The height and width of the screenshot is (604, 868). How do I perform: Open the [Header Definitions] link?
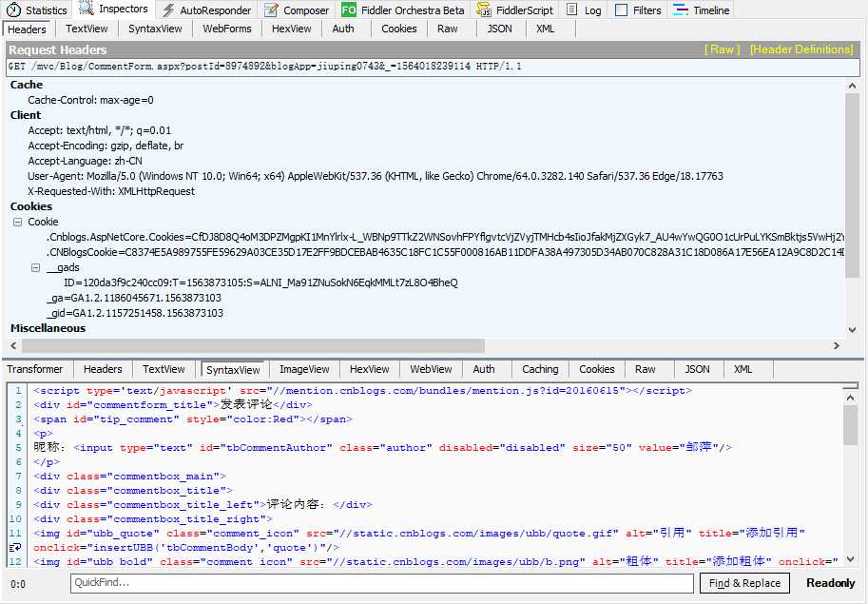click(x=801, y=49)
